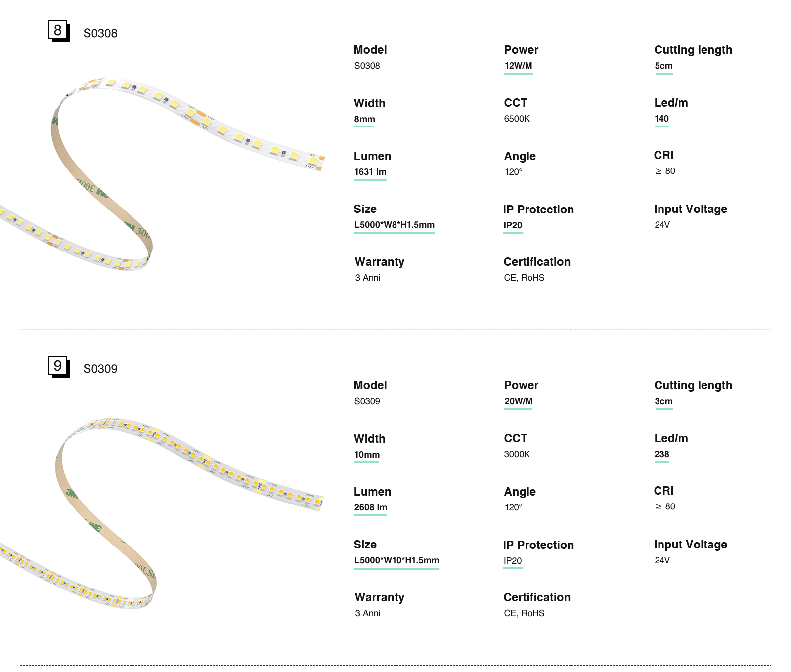Click the 6500K CCT value
This screenshot has width=791, height=672.
517,119
